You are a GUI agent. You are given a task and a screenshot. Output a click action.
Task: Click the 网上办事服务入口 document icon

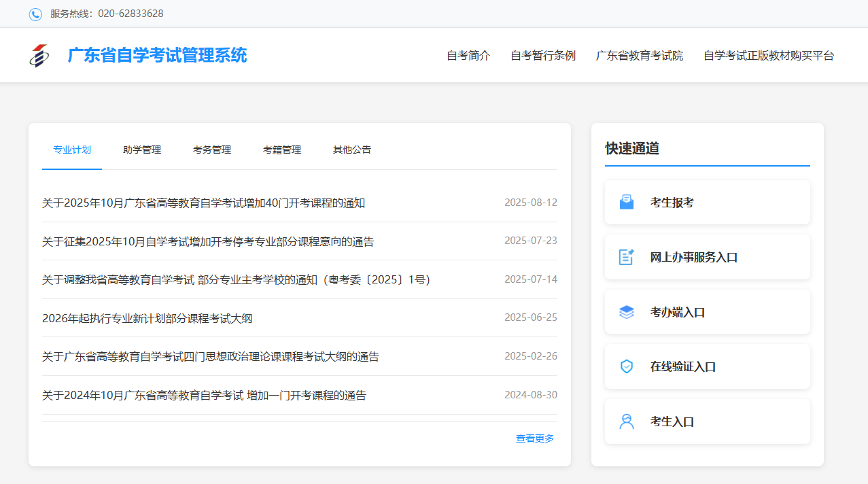pyautogui.click(x=626, y=257)
